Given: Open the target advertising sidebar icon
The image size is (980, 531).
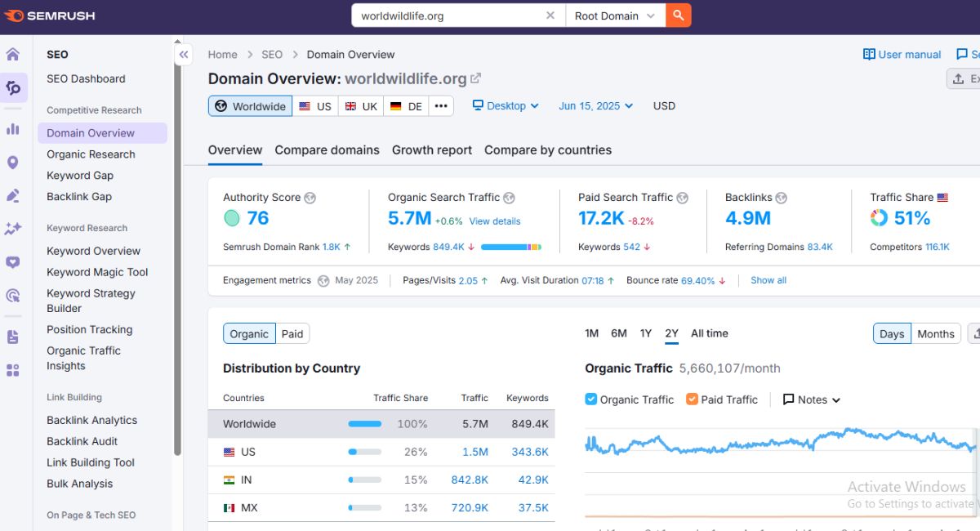Looking at the screenshot, I should (13, 296).
